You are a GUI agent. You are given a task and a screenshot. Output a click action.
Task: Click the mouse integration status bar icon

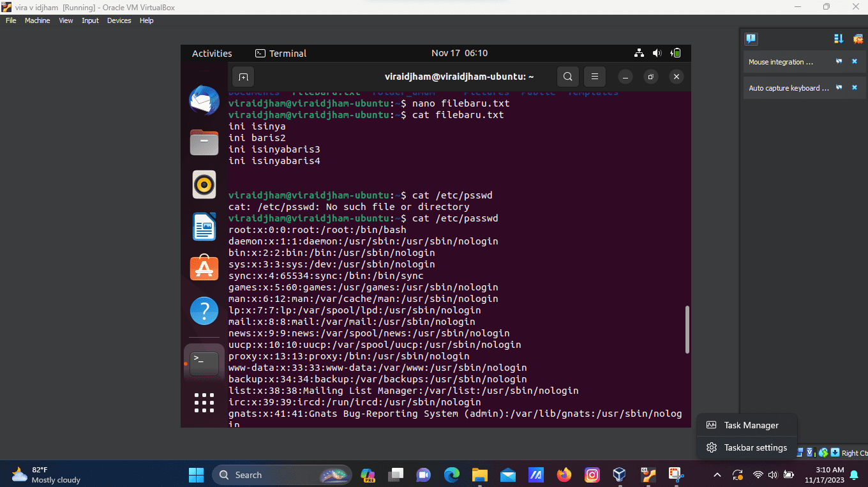pyautogui.click(x=823, y=453)
